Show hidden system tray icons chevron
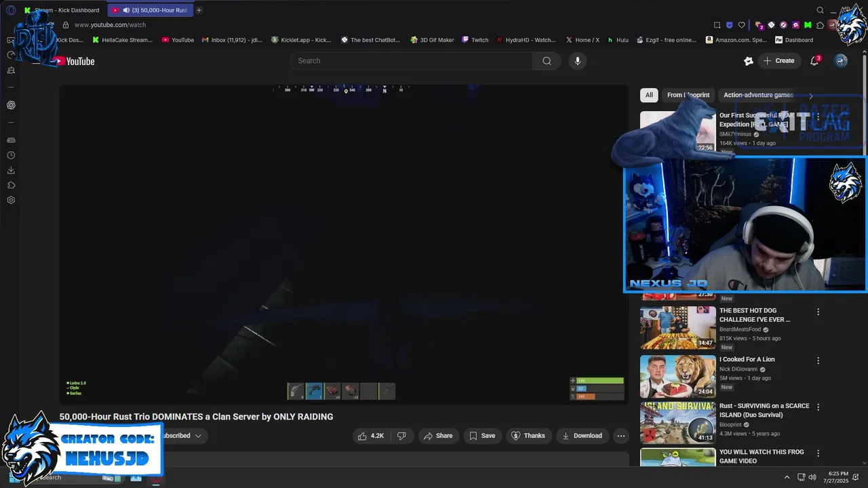Screen dimensions: 868x488 click(787, 477)
